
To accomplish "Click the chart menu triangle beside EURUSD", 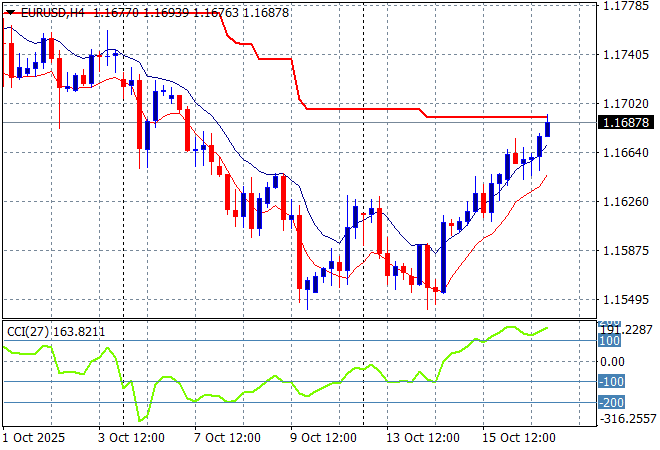I will point(10,13).
